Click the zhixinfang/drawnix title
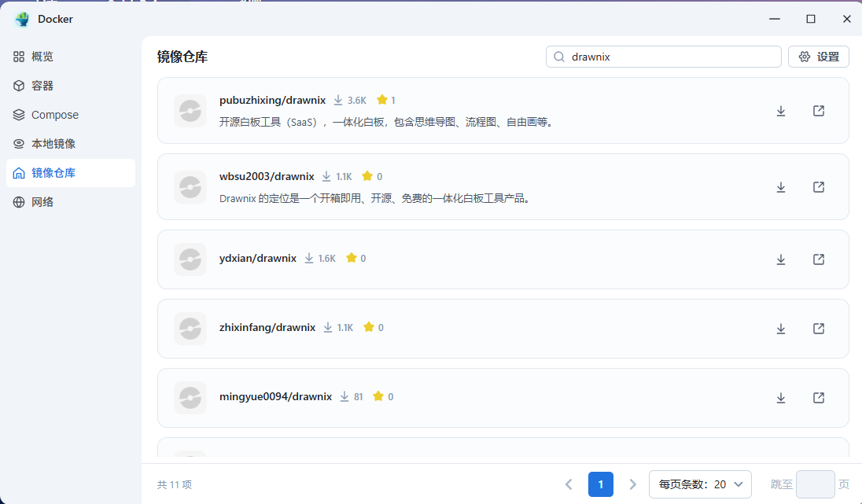 pos(267,328)
